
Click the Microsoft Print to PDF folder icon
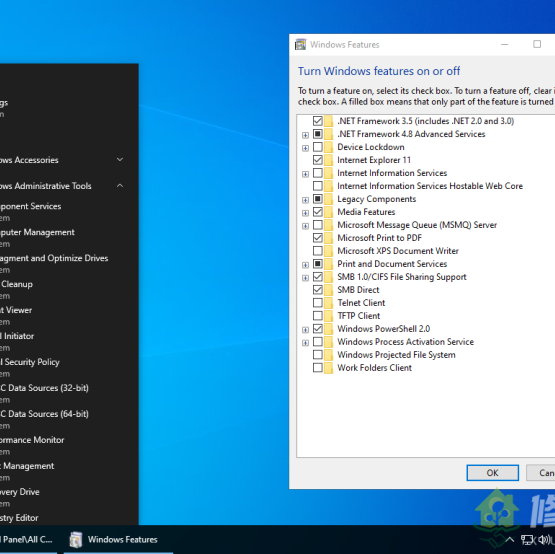pyautogui.click(x=328, y=238)
